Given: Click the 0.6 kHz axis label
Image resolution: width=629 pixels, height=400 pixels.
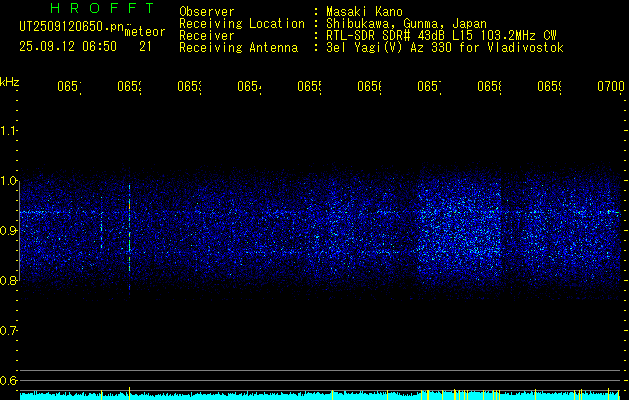Looking at the screenshot, I should click(x=9, y=380).
